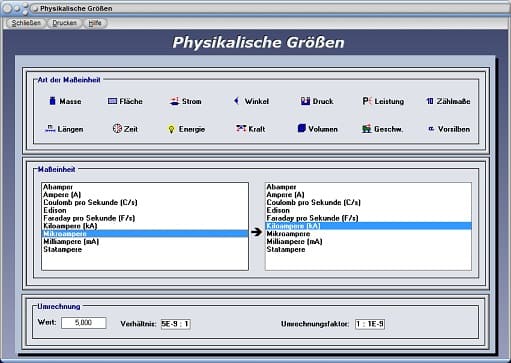Click the Physikalische Größen window title bar
The width and height of the screenshot is (511, 363).
click(255, 8)
